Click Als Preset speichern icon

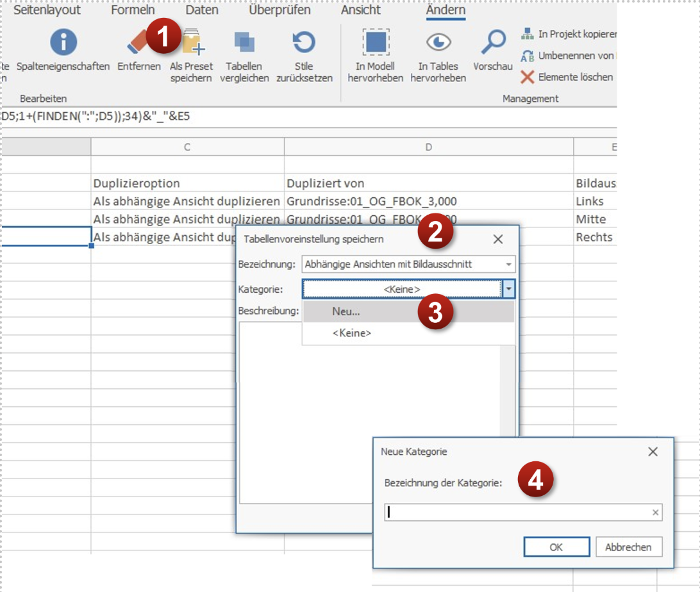click(x=193, y=42)
